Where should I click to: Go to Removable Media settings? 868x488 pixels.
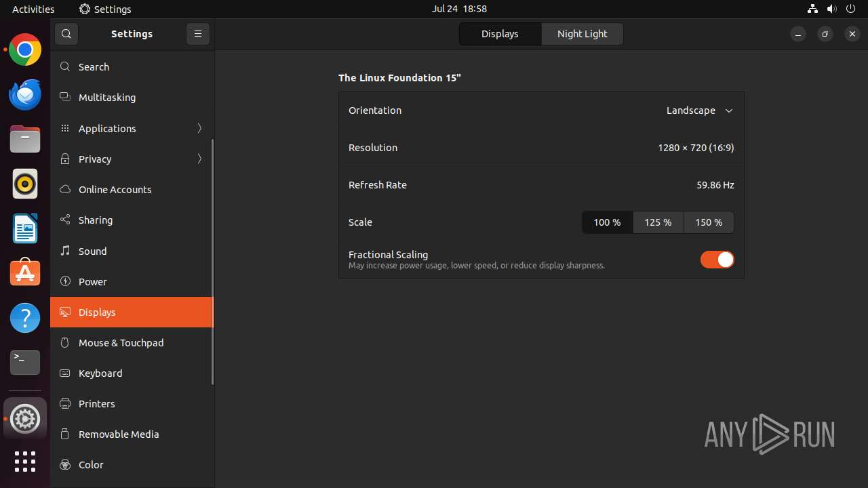[132, 434]
